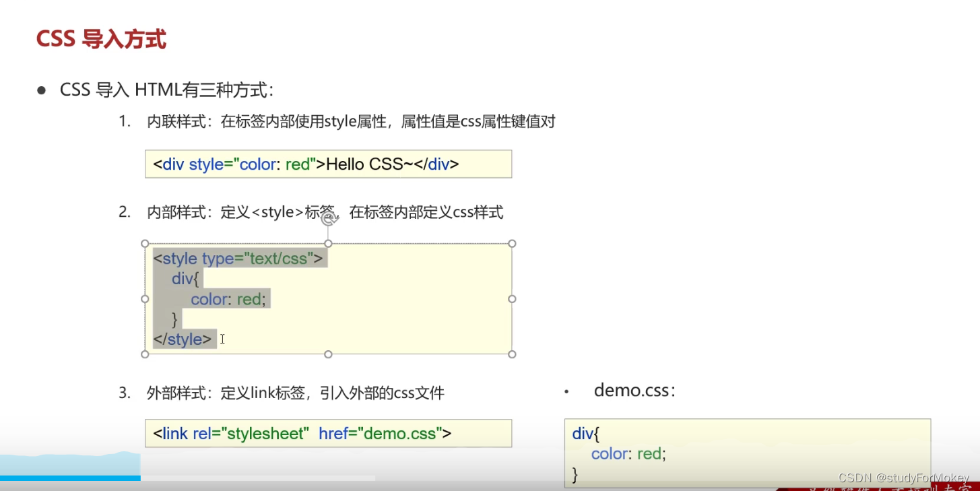
Task: Click the link rel="stylesheet" code box
Action: click(328, 433)
